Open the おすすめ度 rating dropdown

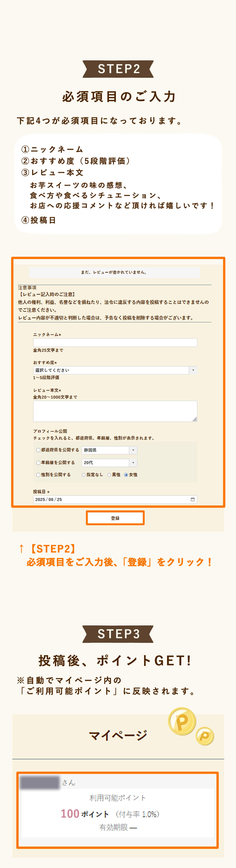pos(115,370)
